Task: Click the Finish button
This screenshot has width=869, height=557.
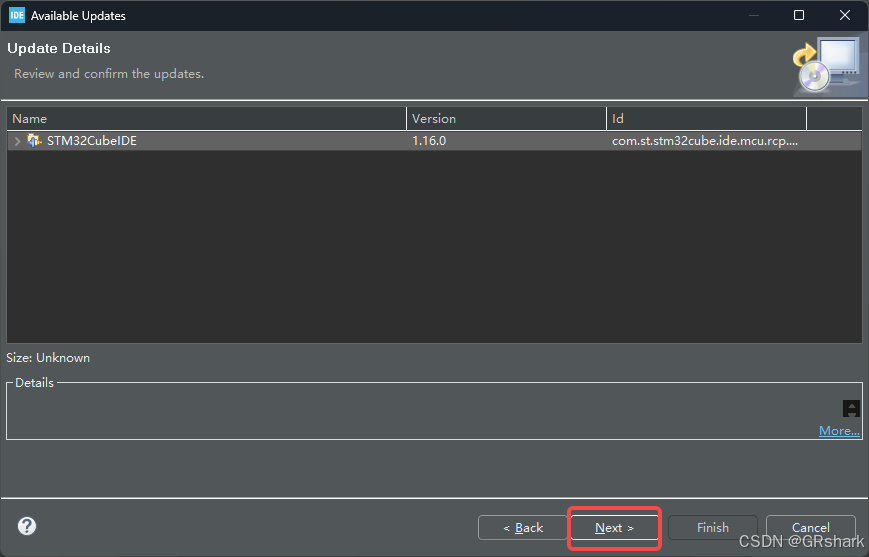Action: pos(713,528)
